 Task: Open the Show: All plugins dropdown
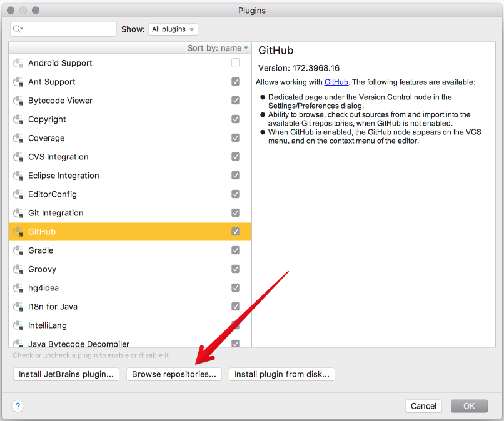(173, 29)
